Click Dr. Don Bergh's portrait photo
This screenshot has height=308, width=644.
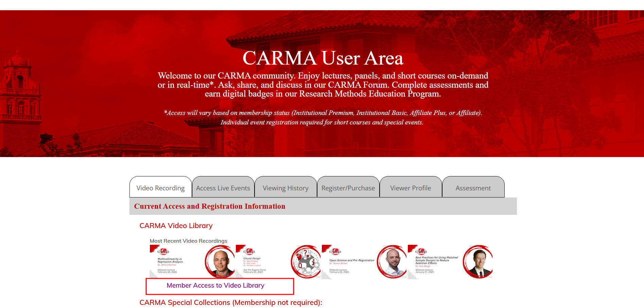click(x=478, y=262)
